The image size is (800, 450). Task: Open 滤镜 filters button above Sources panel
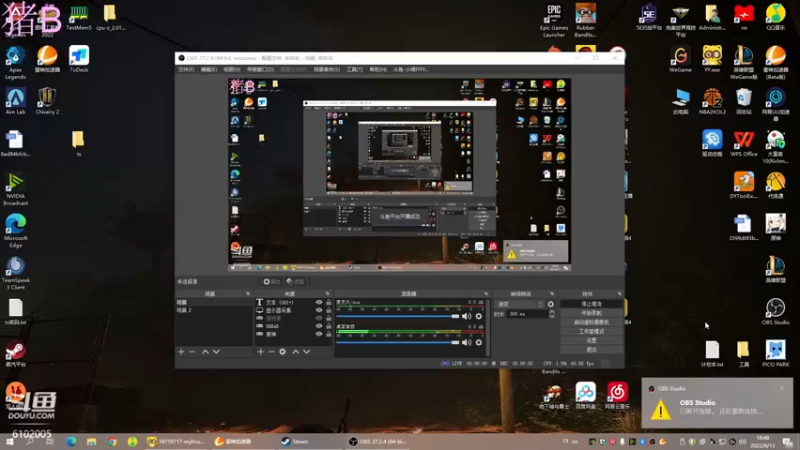tap(295, 282)
